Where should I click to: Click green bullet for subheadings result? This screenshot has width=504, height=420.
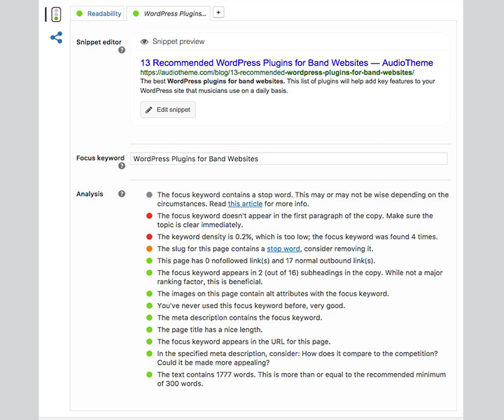click(x=149, y=273)
